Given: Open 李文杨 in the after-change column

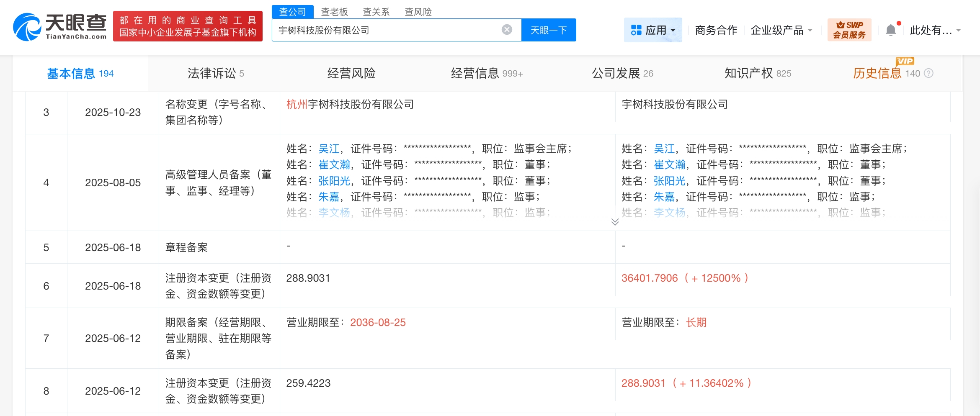Looking at the screenshot, I should click(x=670, y=213).
